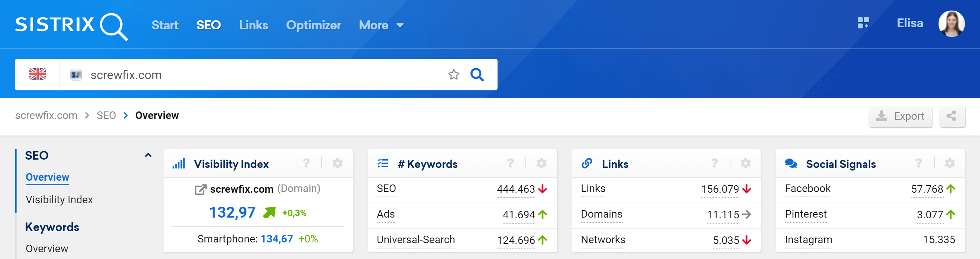Open the Instagram row label
This screenshot has width=980, height=259.
808,240
